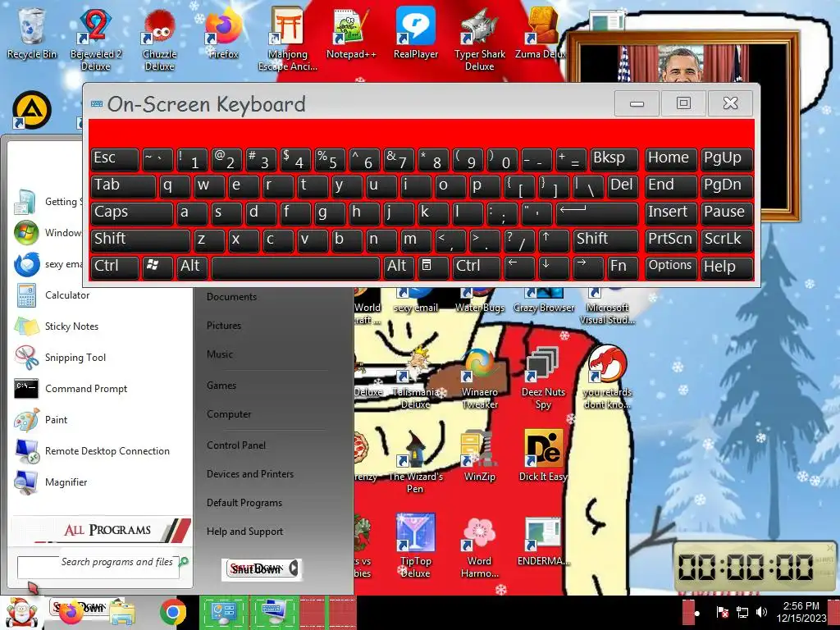Expand the Shut Down options arrow
Viewport: 840px width, 630px height.
tap(294, 568)
